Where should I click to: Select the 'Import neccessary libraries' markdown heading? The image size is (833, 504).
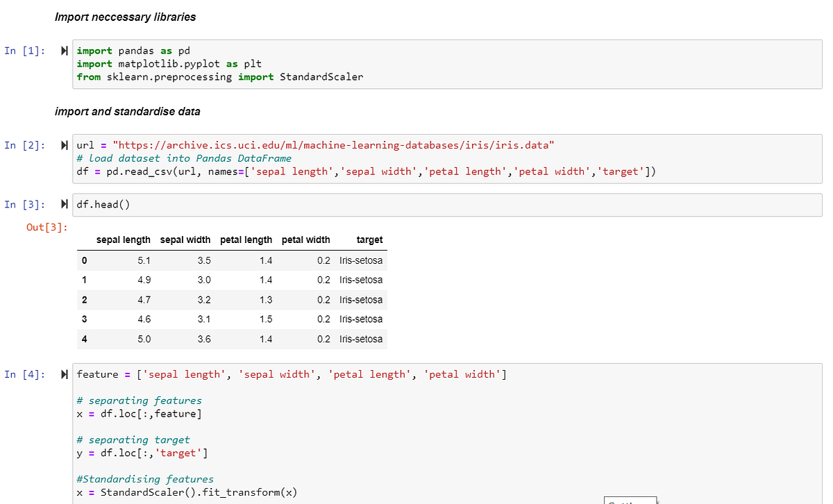tap(125, 17)
